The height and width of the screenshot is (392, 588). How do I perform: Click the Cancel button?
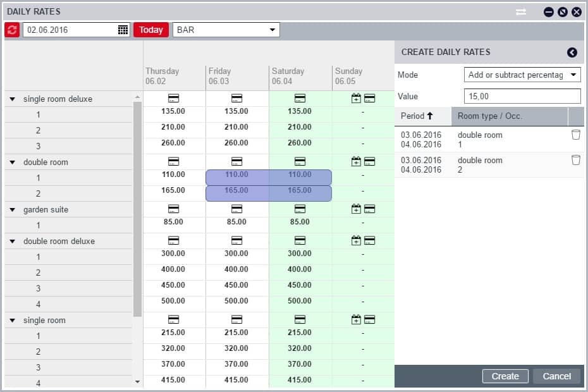(556, 376)
